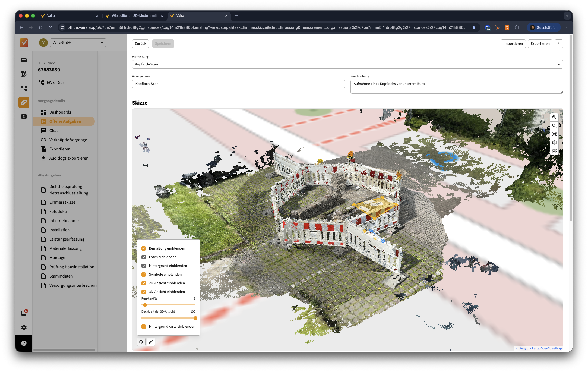The height and width of the screenshot is (372, 588).
Task: Open Chat in Vorgangsdetails menu
Action: tap(53, 131)
